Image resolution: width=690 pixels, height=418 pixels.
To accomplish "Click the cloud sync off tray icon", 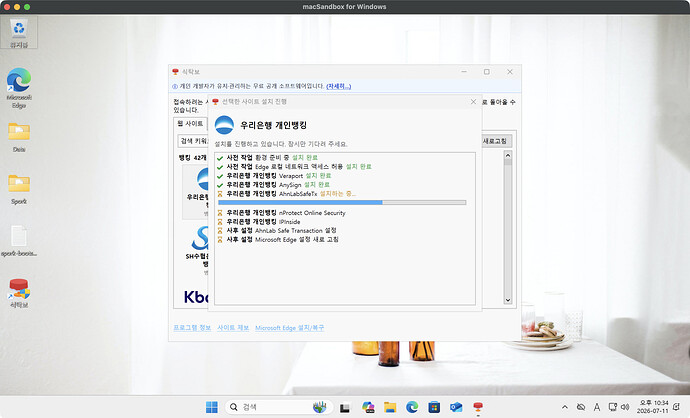I will [x=581, y=407].
